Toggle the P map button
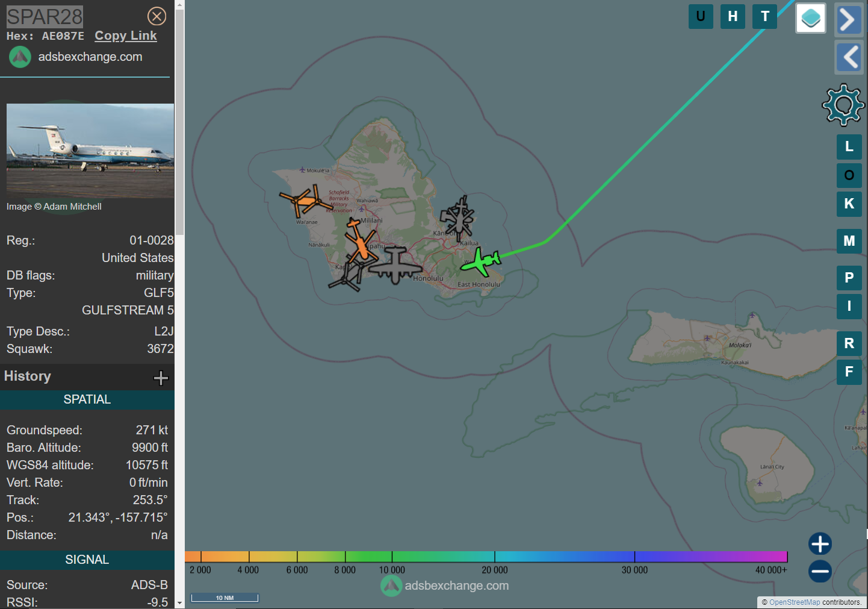 coord(849,278)
